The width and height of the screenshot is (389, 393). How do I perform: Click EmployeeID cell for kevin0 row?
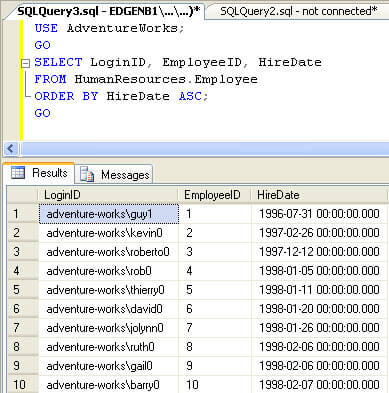pyautogui.click(x=215, y=233)
